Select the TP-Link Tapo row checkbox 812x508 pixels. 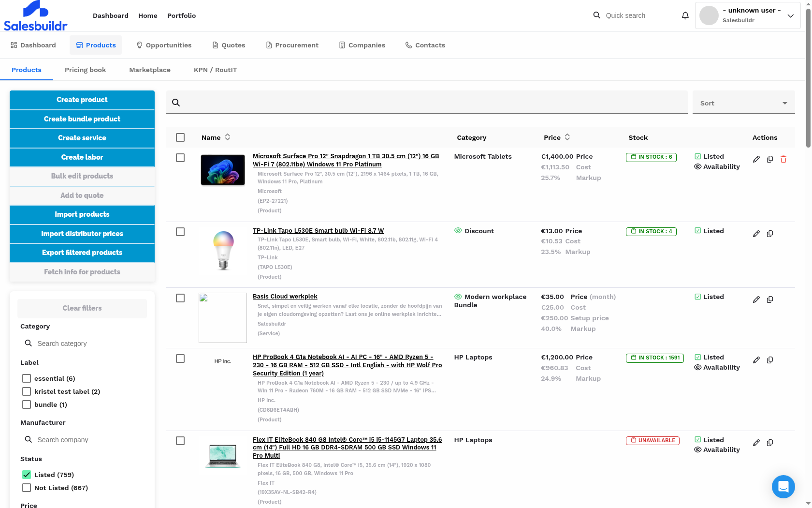click(180, 232)
